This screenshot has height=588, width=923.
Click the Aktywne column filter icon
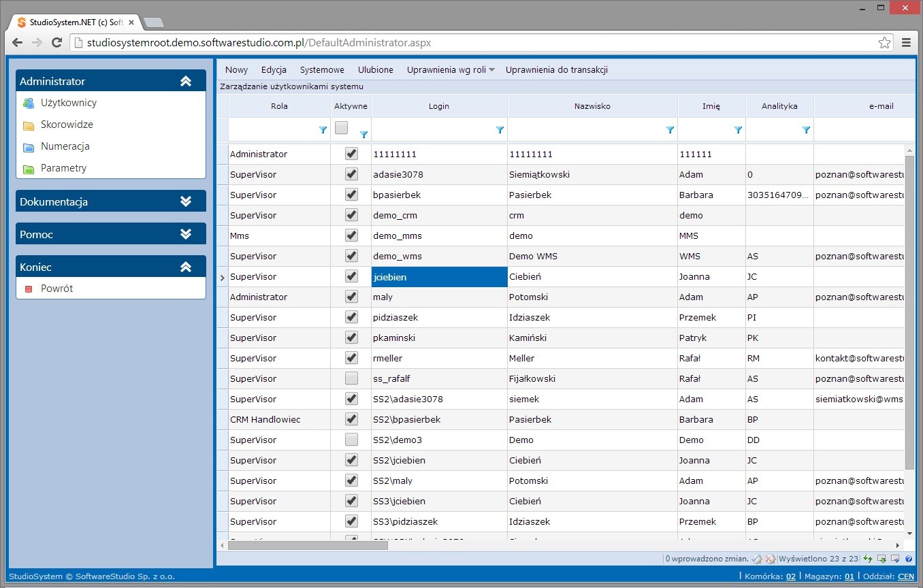(363, 135)
